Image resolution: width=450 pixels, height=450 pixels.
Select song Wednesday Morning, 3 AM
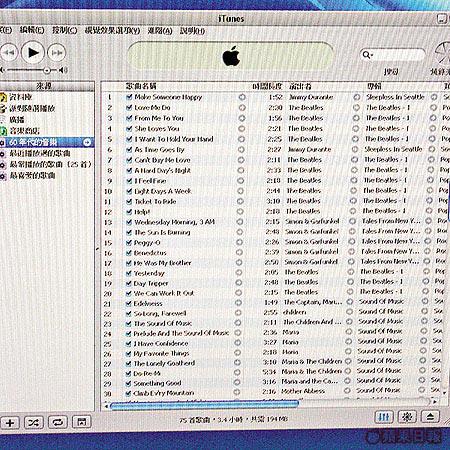[x=174, y=222]
